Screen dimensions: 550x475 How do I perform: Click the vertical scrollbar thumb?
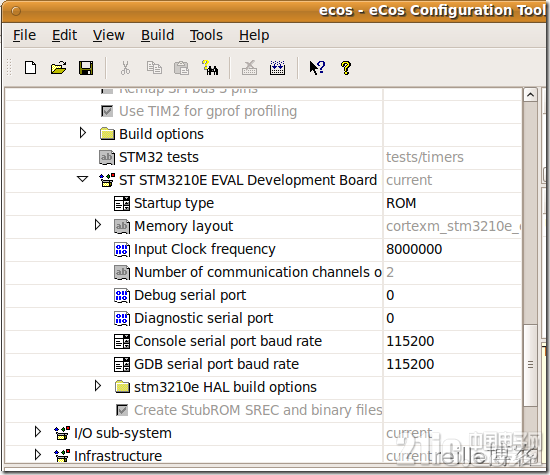click(530, 365)
